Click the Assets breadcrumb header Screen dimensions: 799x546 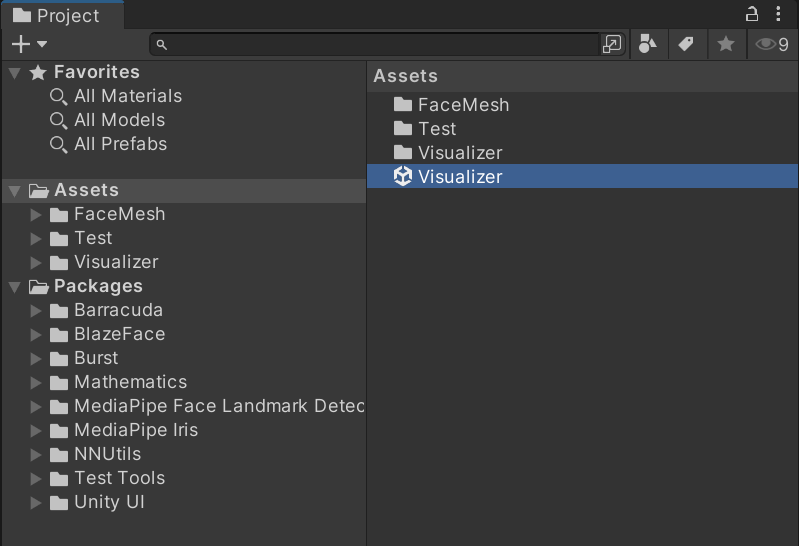(406, 76)
